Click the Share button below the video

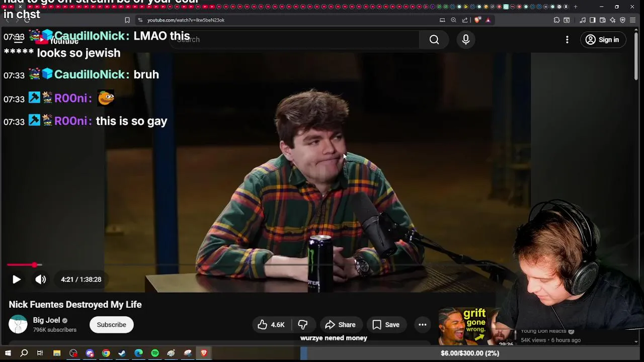tap(341, 325)
